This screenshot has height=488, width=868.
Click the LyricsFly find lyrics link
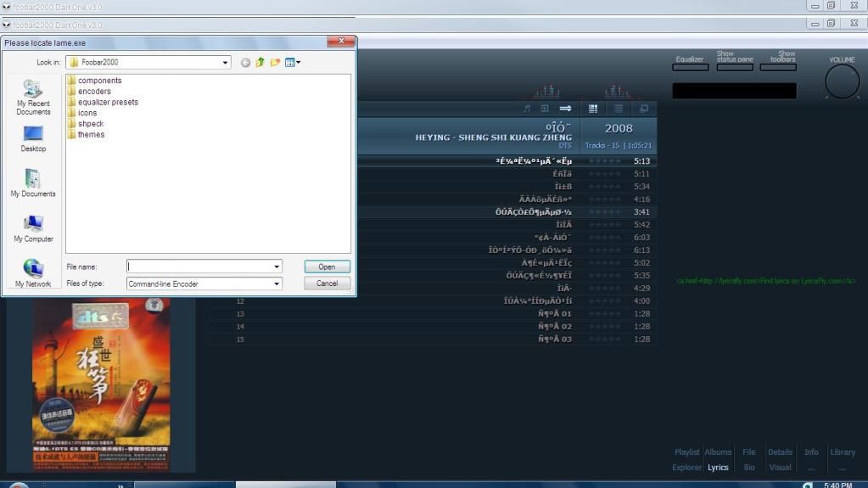pyautogui.click(x=765, y=281)
